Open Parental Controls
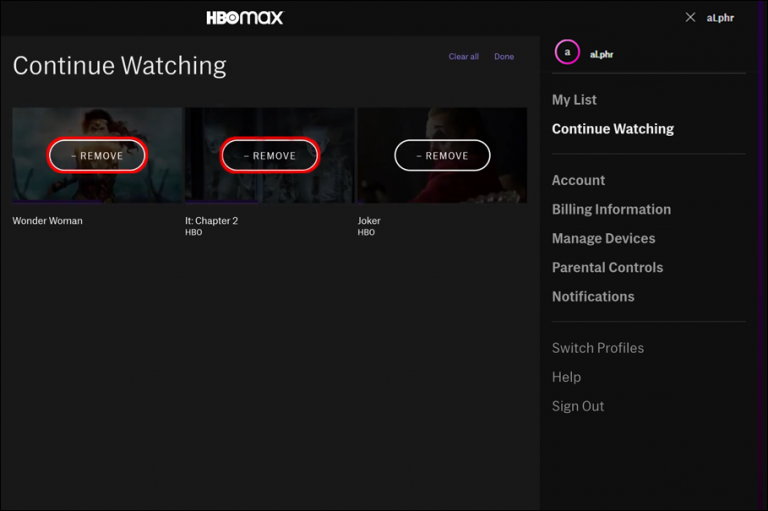 pos(607,268)
